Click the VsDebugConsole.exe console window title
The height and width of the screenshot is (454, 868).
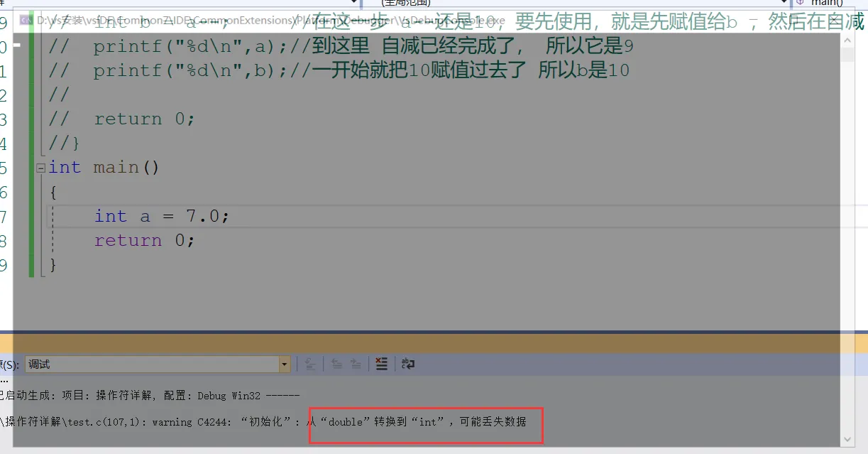270,21
